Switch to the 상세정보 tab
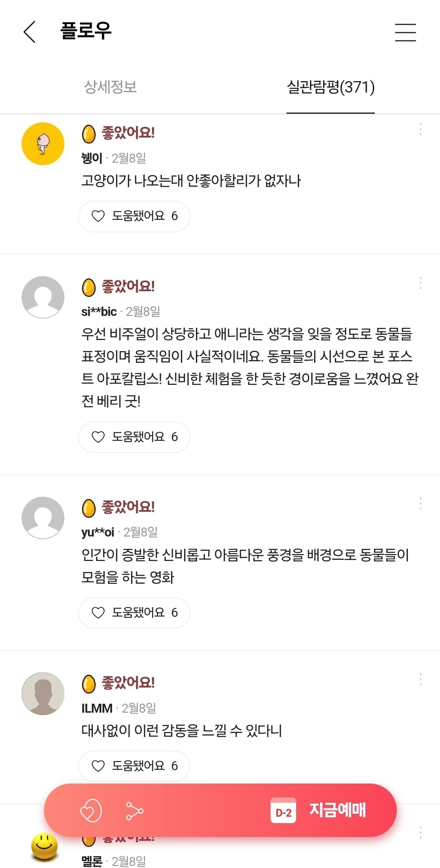This screenshot has width=440, height=868. pos(110,87)
